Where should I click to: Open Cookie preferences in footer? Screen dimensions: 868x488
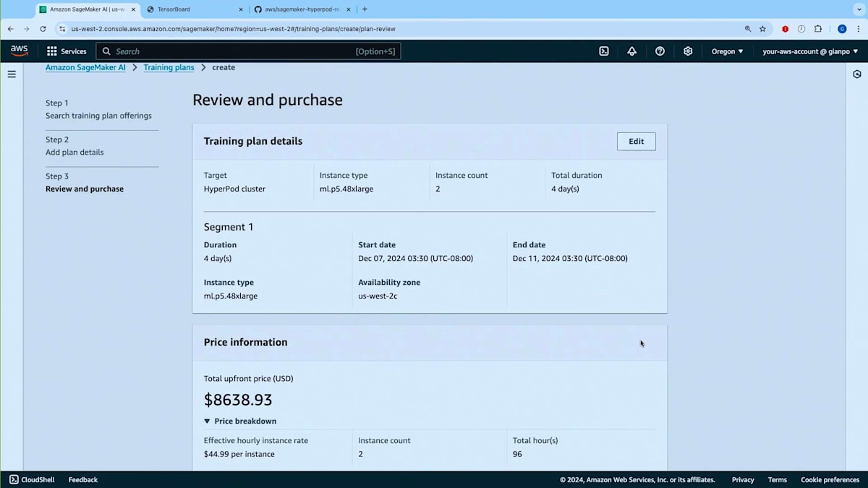[x=830, y=479]
